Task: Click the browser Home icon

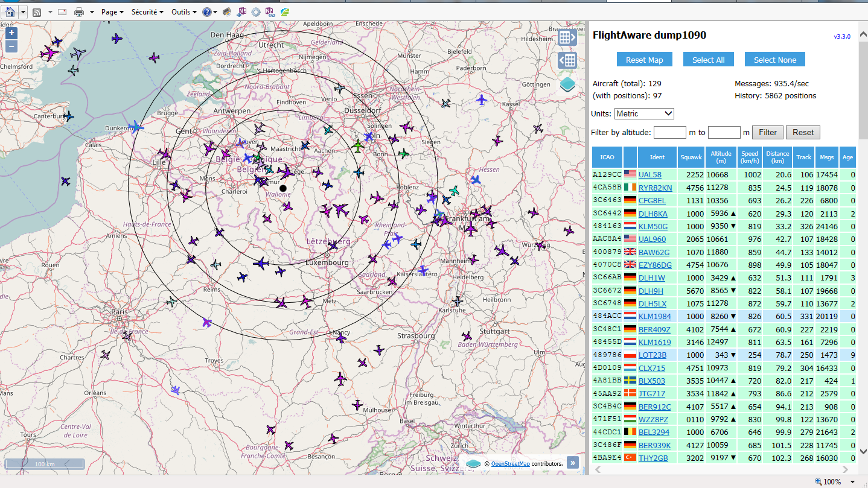Action: 10,11
